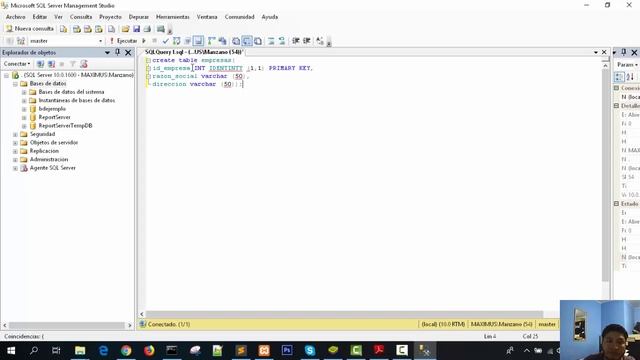Image resolution: width=640 pixels, height=360 pixels.
Task: Collapse the create table code block
Action: point(148,60)
